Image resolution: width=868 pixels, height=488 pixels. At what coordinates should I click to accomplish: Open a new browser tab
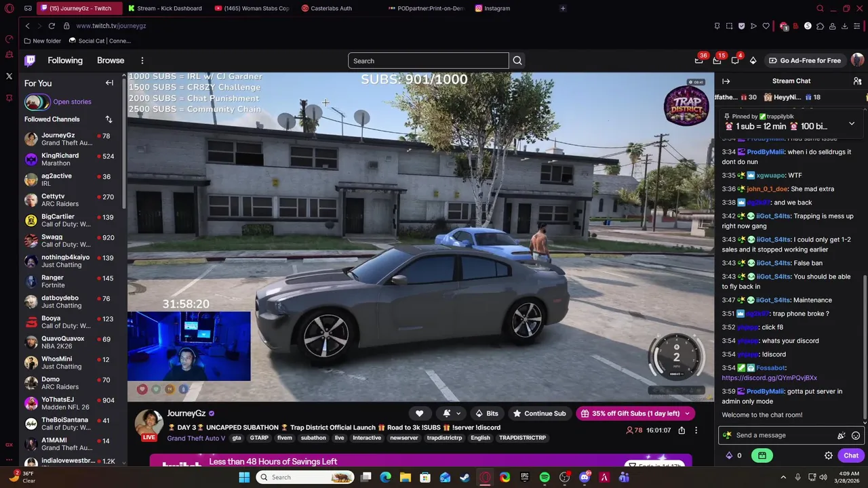pos(563,8)
